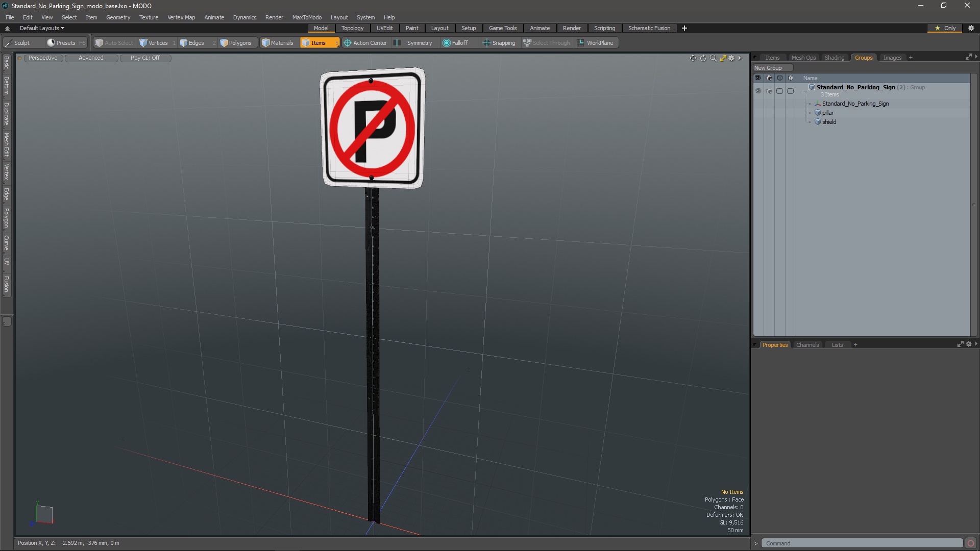Toggle the Only star button
Image resolution: width=980 pixels, height=551 pixels.
(x=945, y=28)
